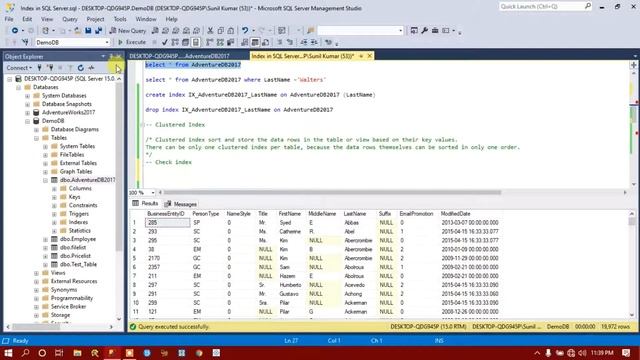Click the Copy icon in toolbar
This screenshot has width=640, height=360.
[x=220, y=31]
